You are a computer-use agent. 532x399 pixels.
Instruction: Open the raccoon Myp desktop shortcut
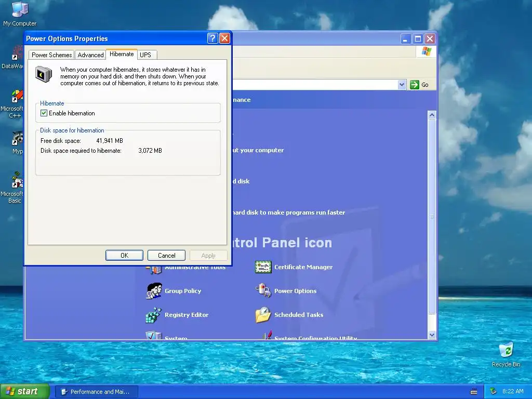(17, 142)
